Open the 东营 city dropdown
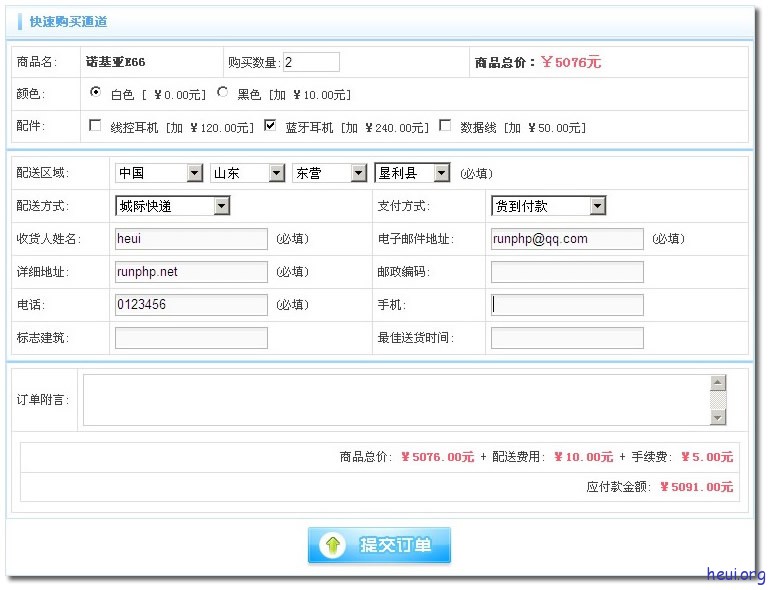The image size is (770, 590). [330, 173]
